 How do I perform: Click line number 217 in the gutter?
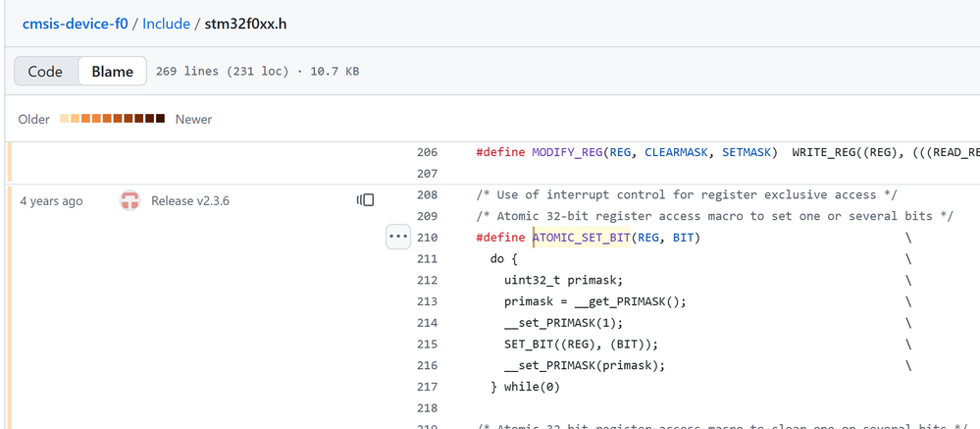[x=427, y=387]
